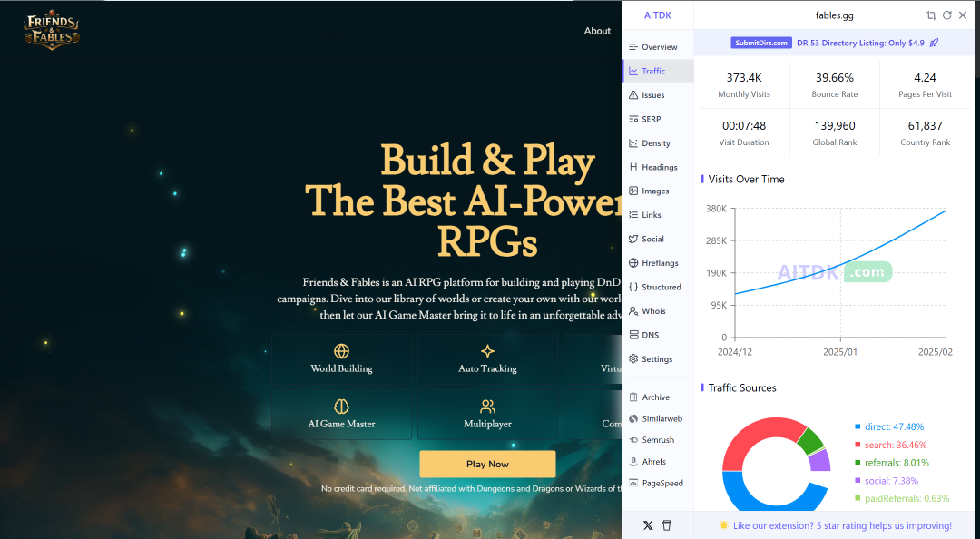Toggle the search red legend swatch
This screenshot has width=980, height=539.
pyautogui.click(x=857, y=445)
